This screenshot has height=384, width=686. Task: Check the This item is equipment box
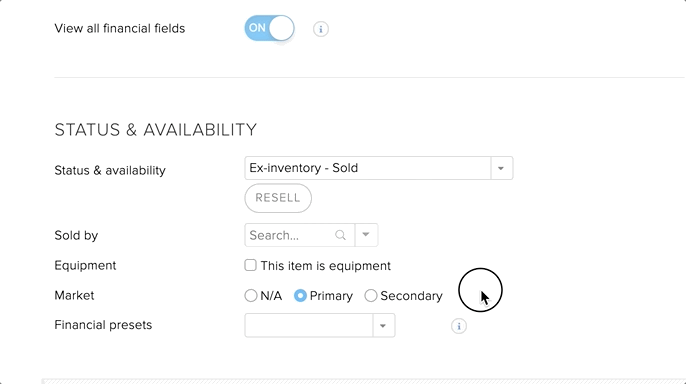(x=250, y=265)
